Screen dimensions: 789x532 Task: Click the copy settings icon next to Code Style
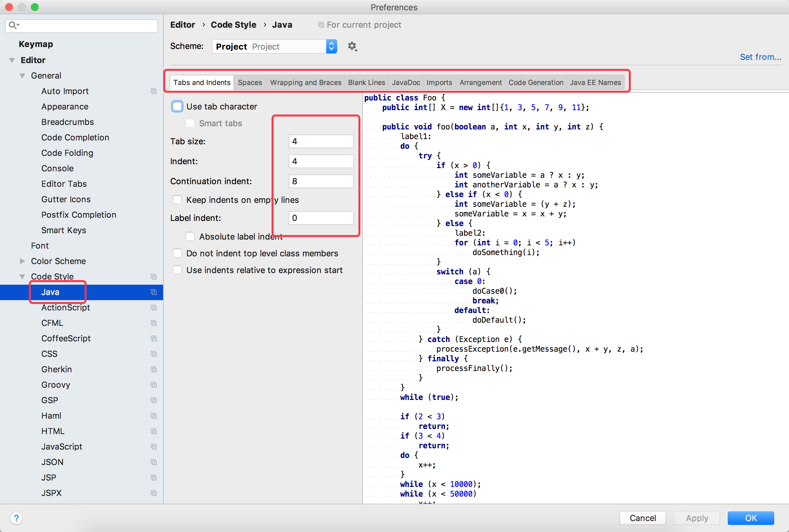(154, 277)
